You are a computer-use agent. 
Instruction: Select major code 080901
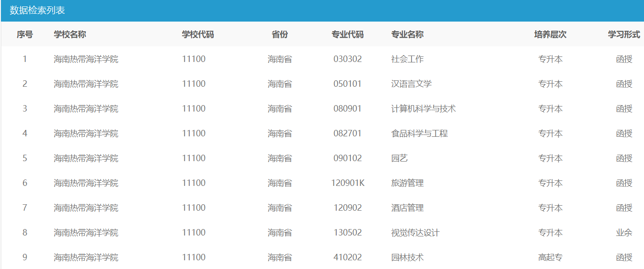coord(348,109)
